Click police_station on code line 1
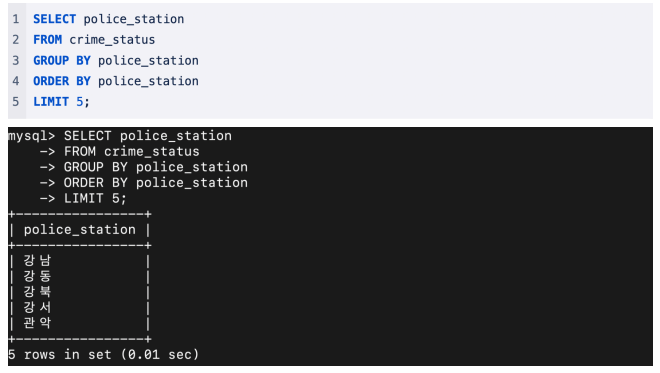This screenshot has height=373, width=660. [133, 19]
